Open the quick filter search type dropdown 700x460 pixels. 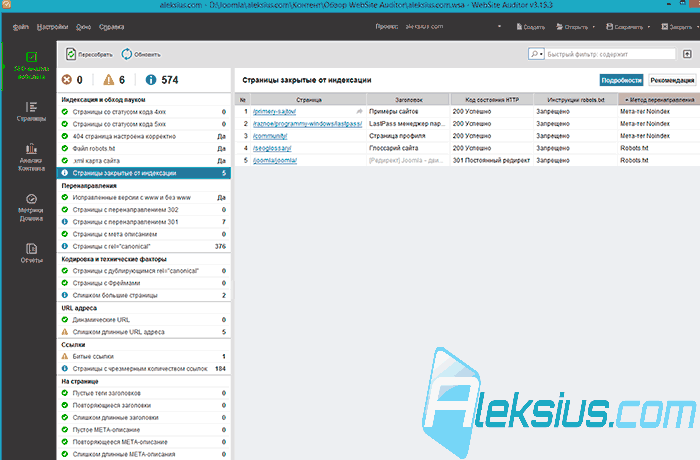[536, 54]
